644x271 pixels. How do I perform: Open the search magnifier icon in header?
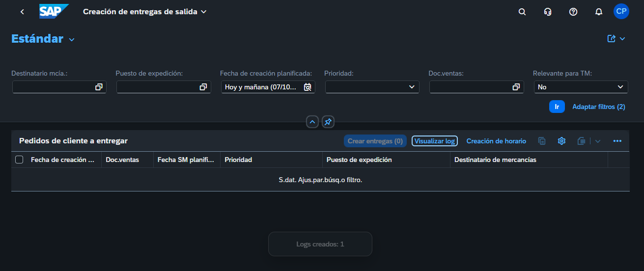pyautogui.click(x=522, y=12)
